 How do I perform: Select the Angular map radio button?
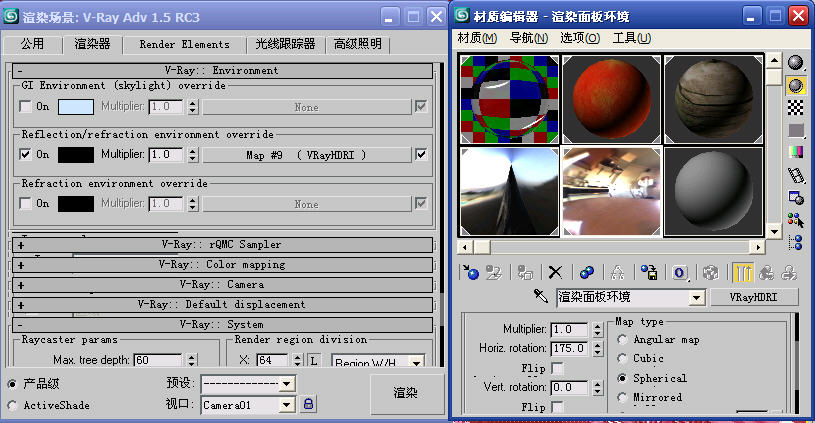(x=622, y=339)
